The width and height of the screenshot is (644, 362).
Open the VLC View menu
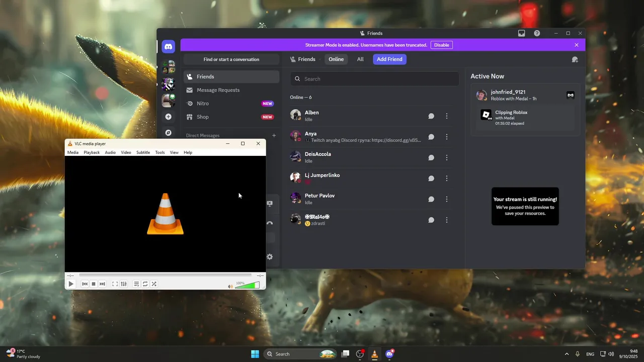(x=174, y=152)
